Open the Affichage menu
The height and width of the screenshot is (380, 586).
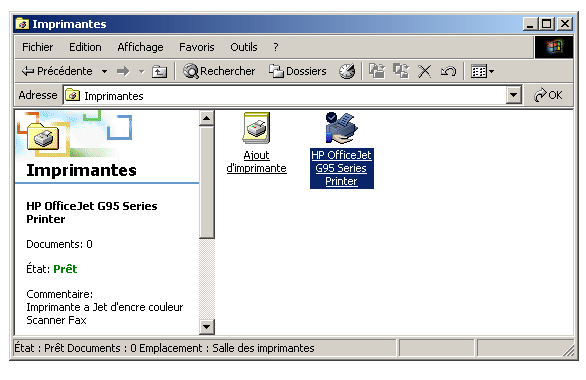pyautogui.click(x=140, y=47)
